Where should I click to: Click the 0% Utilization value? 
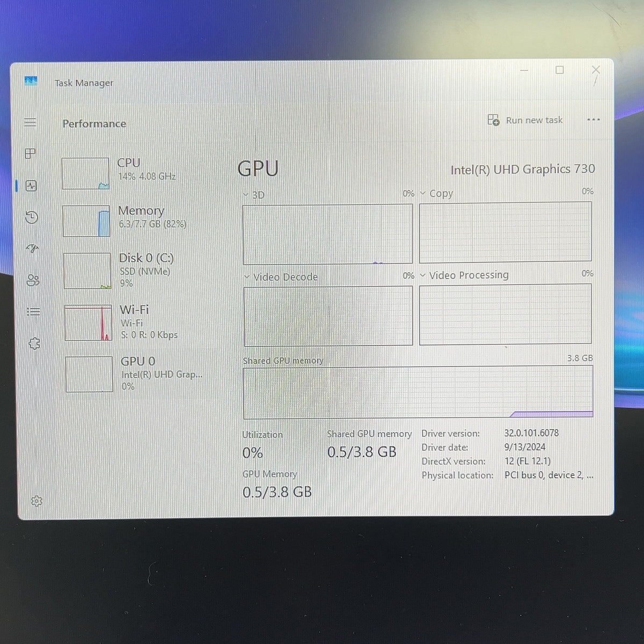click(253, 453)
